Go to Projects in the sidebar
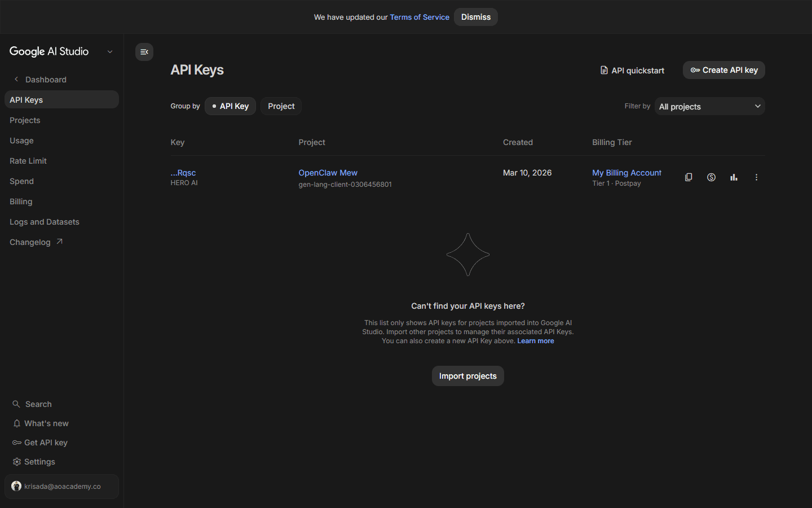The image size is (812, 508). click(x=61, y=120)
